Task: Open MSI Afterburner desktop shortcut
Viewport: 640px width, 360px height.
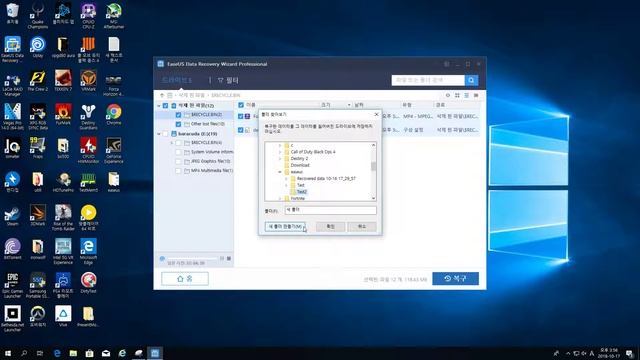Action: pos(113,16)
